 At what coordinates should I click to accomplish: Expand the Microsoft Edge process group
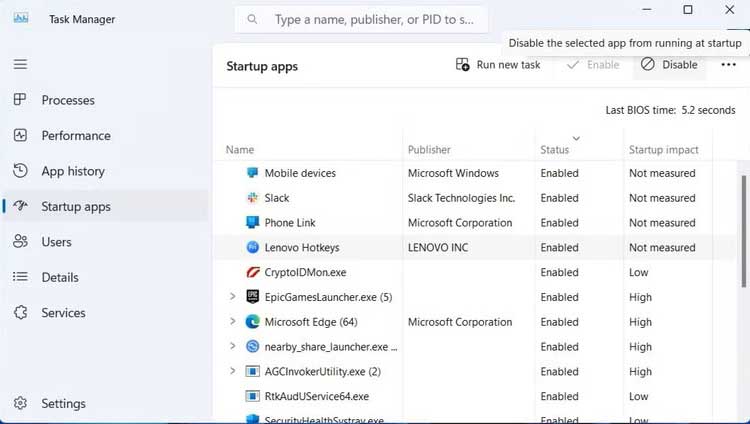click(x=232, y=322)
